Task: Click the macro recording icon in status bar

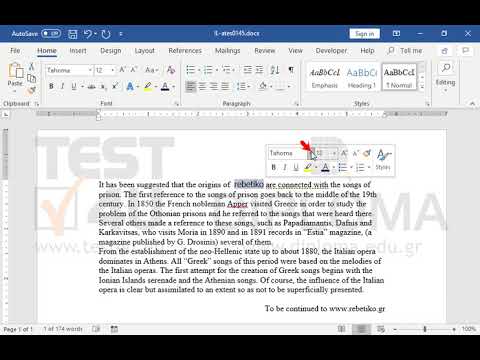Action: 114,329
